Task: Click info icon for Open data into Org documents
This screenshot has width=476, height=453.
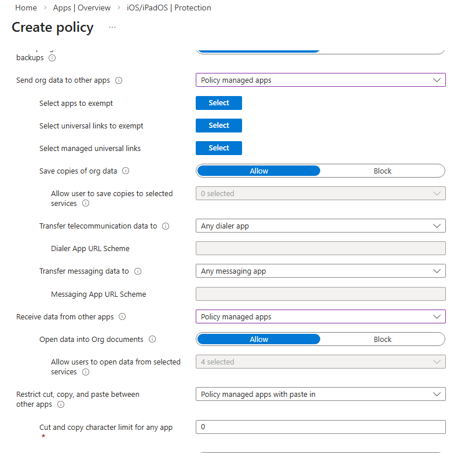Action: (152, 340)
